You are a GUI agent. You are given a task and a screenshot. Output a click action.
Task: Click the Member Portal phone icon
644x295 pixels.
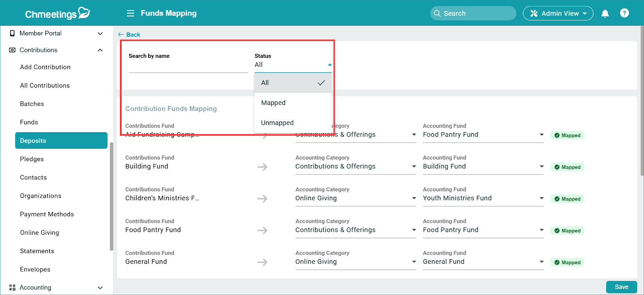tap(12, 33)
